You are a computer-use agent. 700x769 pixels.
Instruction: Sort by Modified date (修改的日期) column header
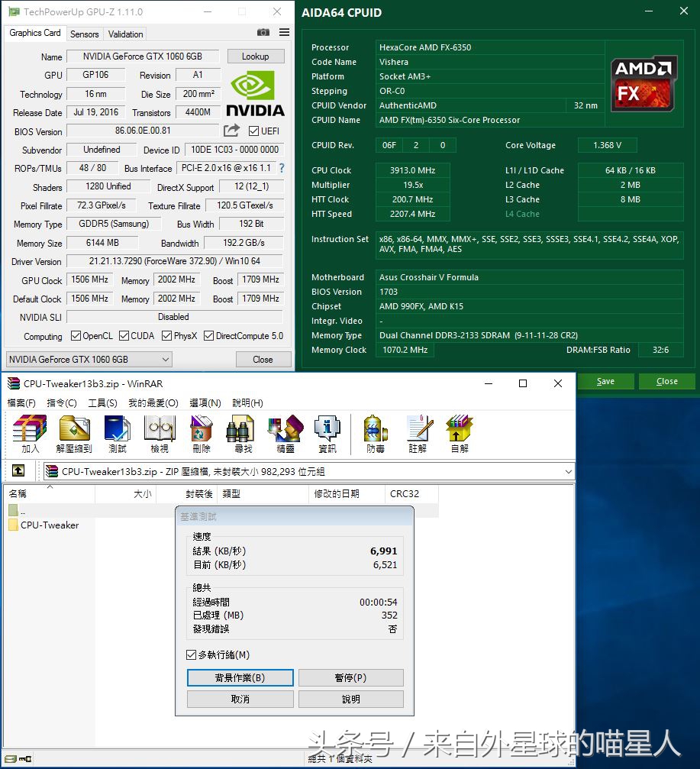347,494
